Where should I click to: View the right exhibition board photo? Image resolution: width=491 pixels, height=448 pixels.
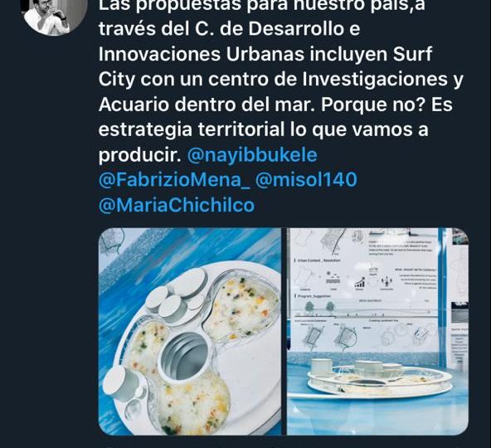(x=377, y=332)
